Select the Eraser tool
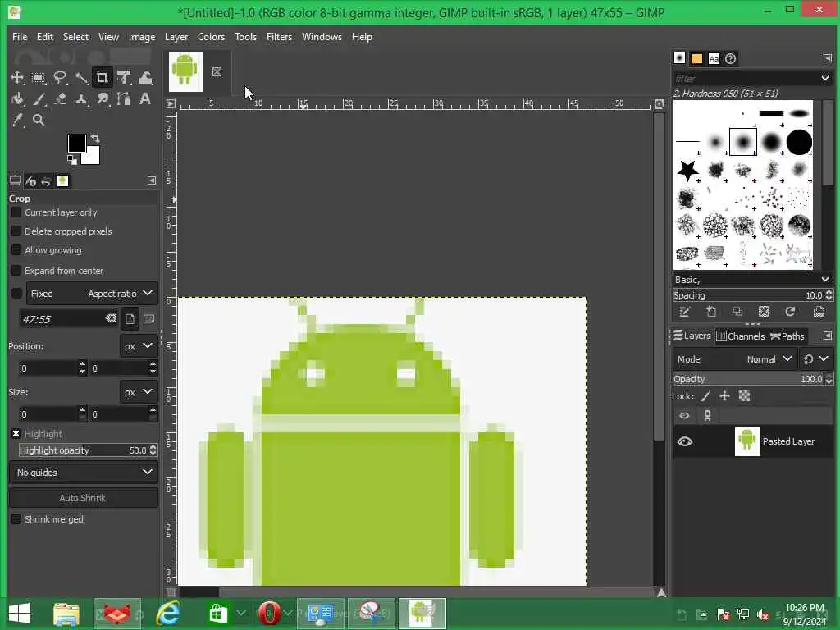The height and width of the screenshot is (630, 840). [x=60, y=99]
